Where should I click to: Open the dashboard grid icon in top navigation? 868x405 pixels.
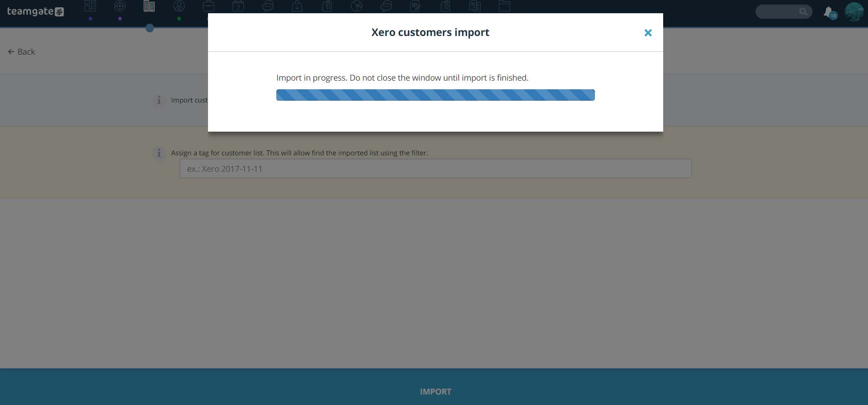(91, 6)
